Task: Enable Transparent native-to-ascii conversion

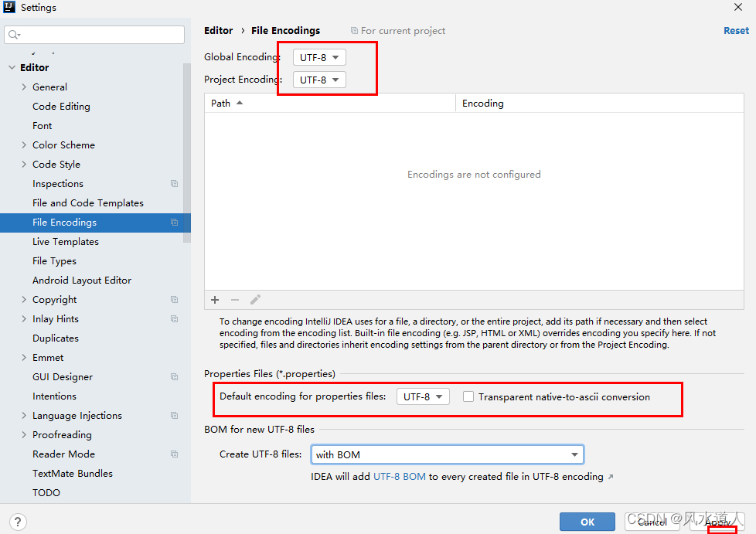Action: click(470, 396)
